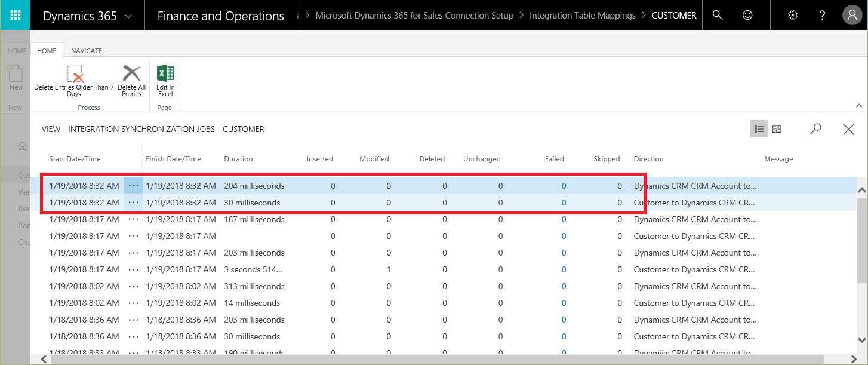Click Delete All Entries
Image resolution: width=868 pixels, height=365 pixels.
click(x=131, y=81)
